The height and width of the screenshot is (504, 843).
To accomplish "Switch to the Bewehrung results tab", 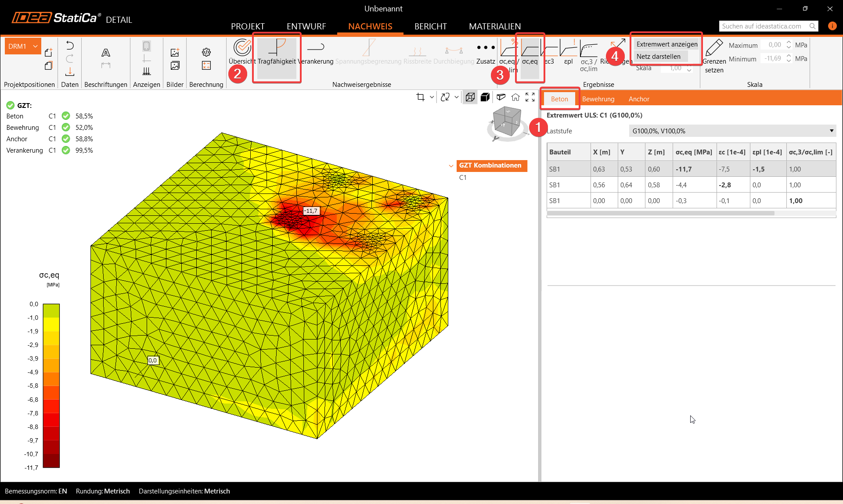I will (598, 99).
